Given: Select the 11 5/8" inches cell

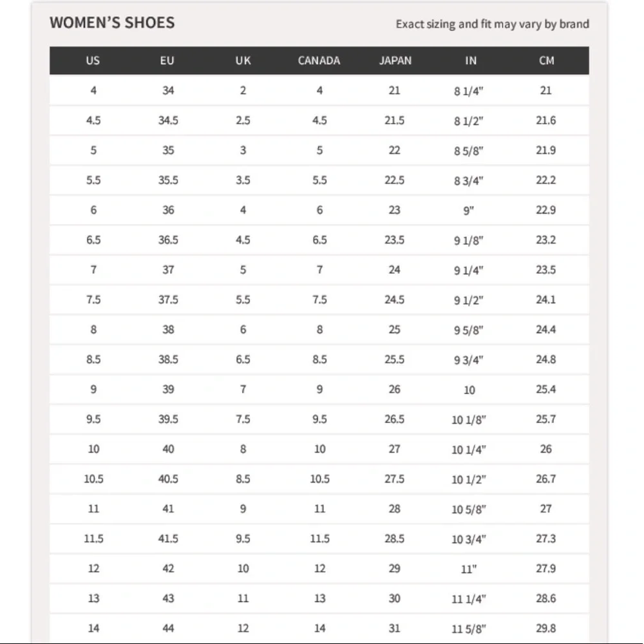Looking at the screenshot, I should pos(469,629).
